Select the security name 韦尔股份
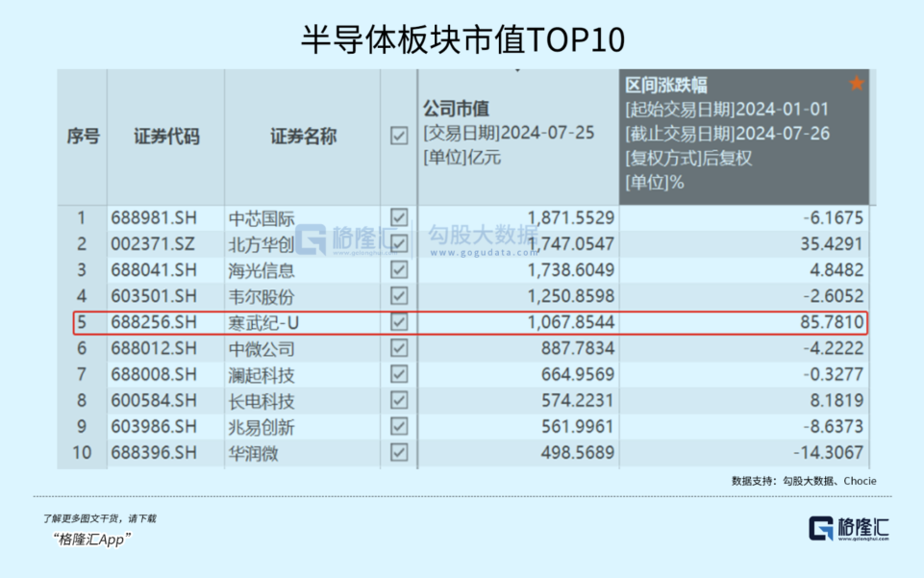 [x=262, y=297]
